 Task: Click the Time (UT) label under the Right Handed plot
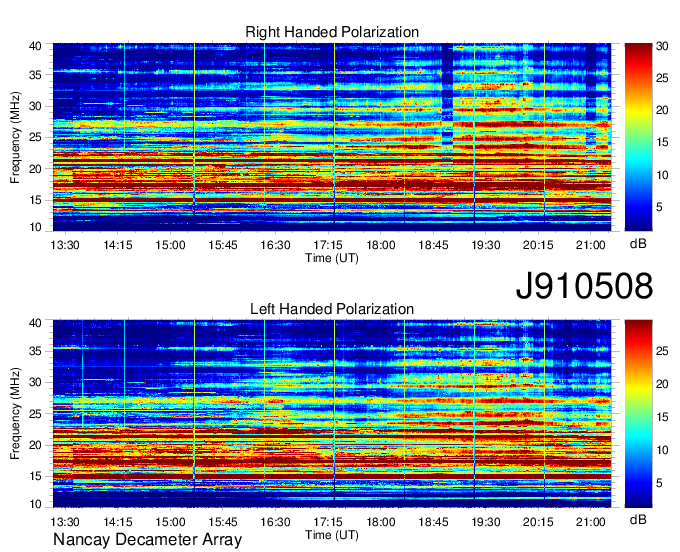click(x=332, y=258)
